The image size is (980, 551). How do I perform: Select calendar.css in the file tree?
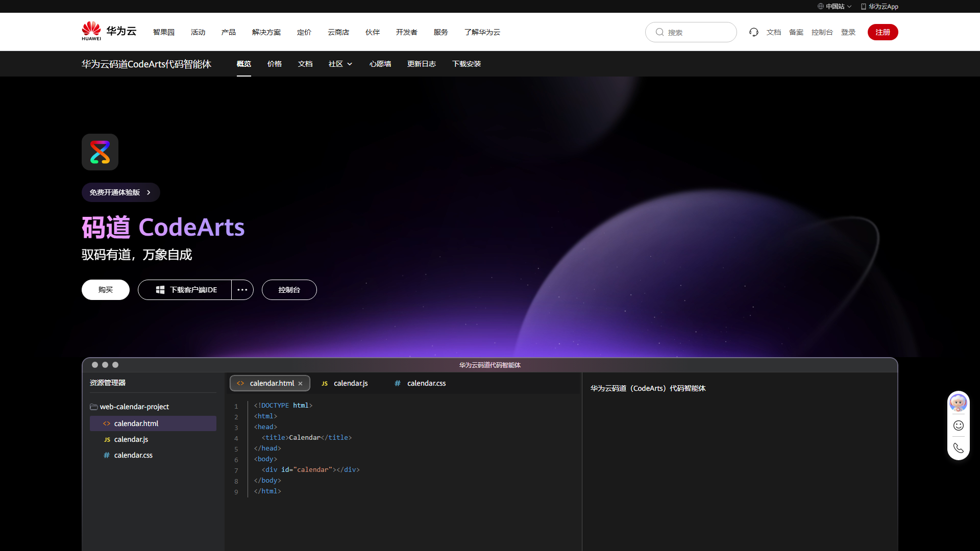(153, 455)
